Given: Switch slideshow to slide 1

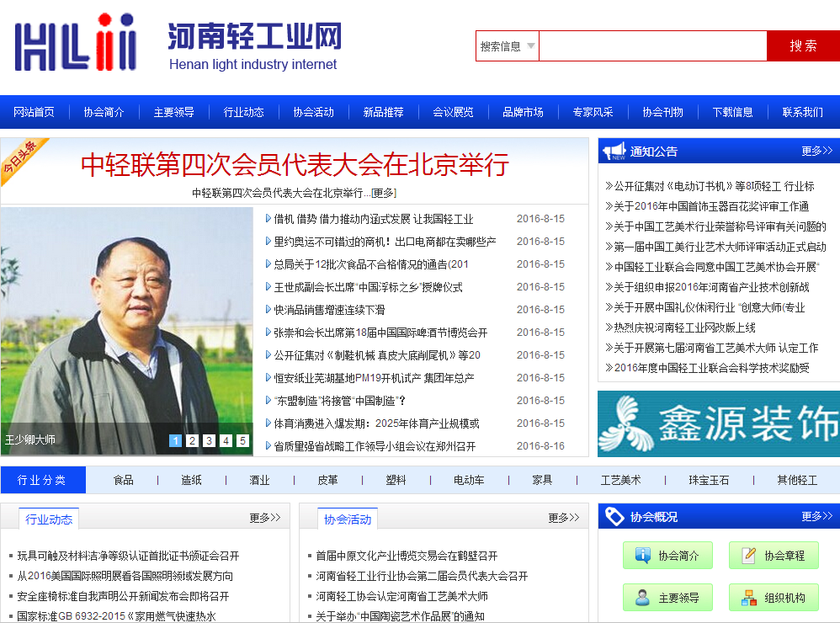Looking at the screenshot, I should coord(175,440).
